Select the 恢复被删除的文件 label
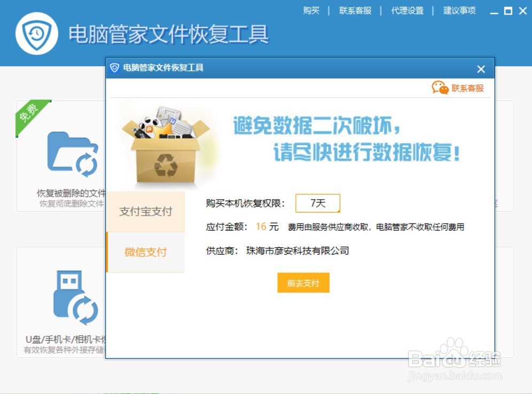This screenshot has height=394, width=532. click(x=71, y=193)
